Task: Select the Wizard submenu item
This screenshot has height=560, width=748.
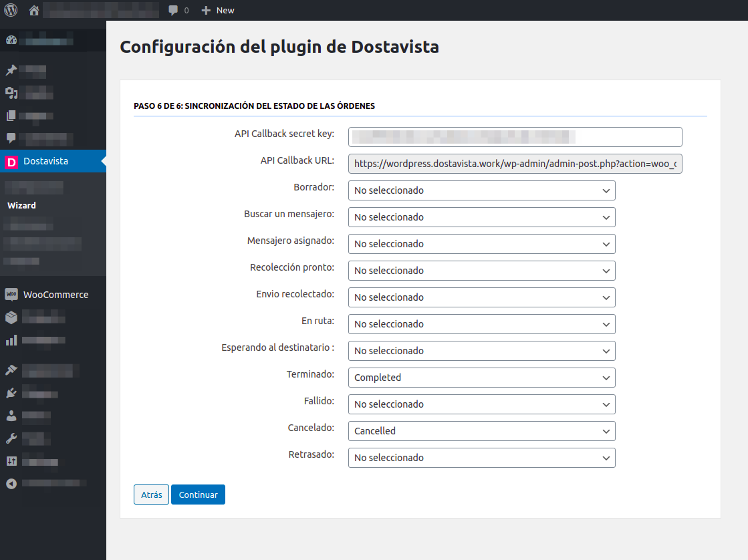Action: point(21,205)
